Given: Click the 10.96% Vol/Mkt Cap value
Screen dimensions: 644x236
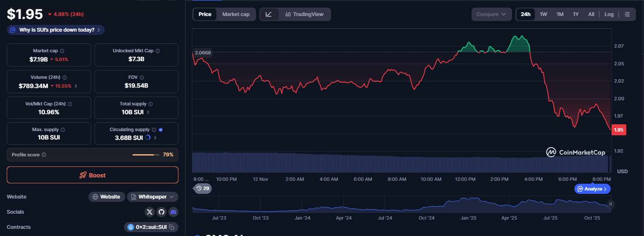Looking at the screenshot, I should pos(49,112).
